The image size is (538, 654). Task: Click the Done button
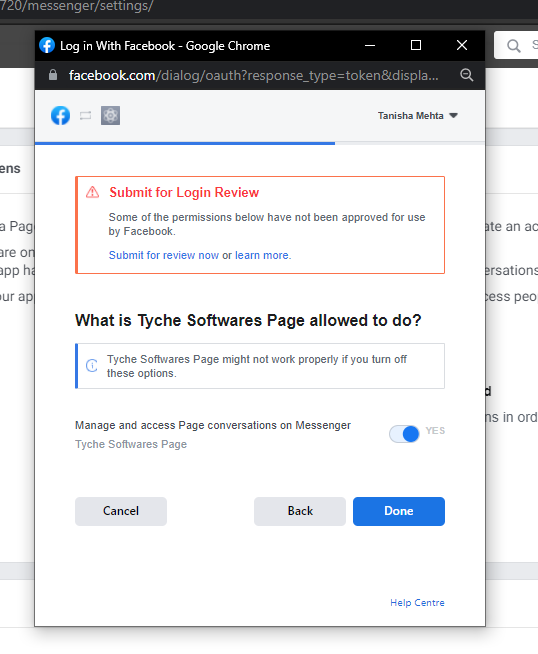click(x=399, y=511)
